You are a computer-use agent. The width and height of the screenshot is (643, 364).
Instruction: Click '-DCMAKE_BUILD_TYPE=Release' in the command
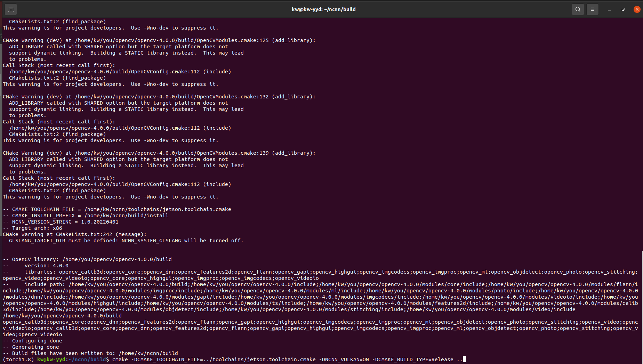pyautogui.click(x=413, y=359)
